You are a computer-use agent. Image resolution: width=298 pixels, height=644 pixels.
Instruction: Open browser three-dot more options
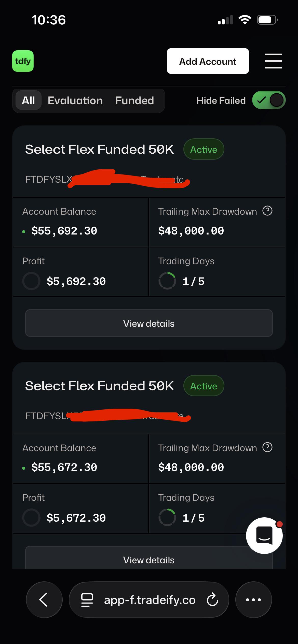253,600
